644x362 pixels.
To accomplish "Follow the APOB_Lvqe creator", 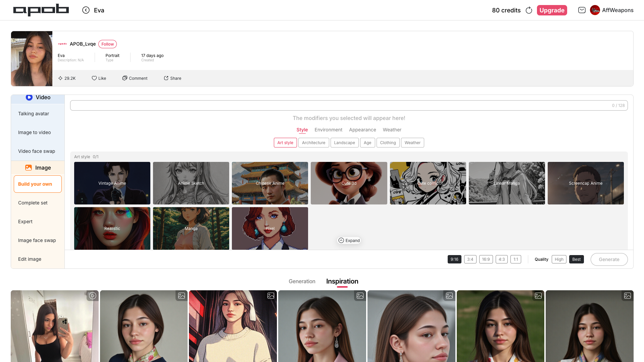I will click(x=107, y=44).
